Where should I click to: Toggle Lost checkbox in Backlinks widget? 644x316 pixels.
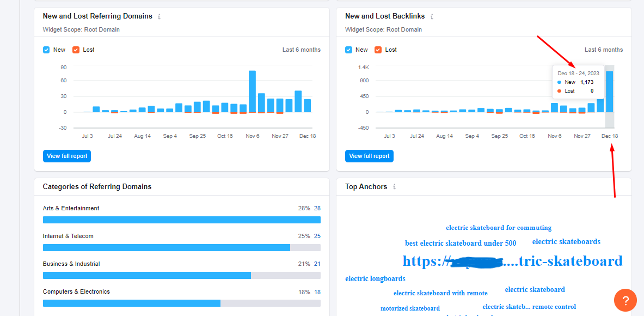pos(378,50)
